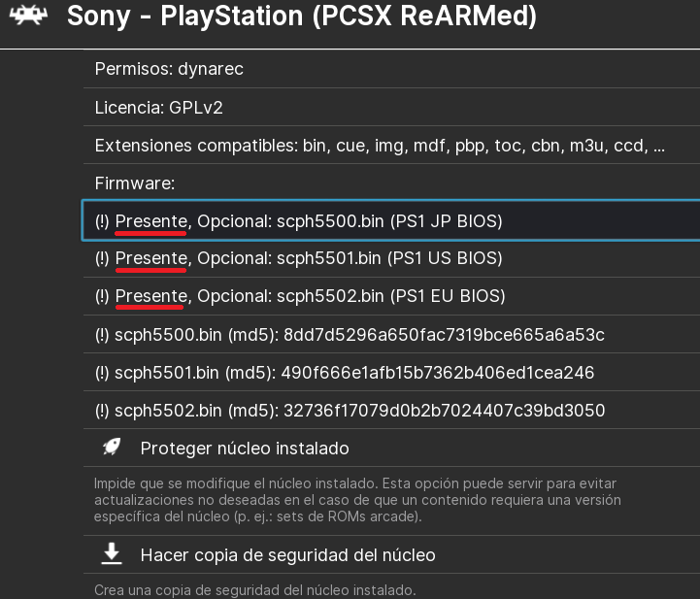Click the backup description sublabel text
Image resolution: width=700 pixels, height=599 pixels.
[254, 589]
